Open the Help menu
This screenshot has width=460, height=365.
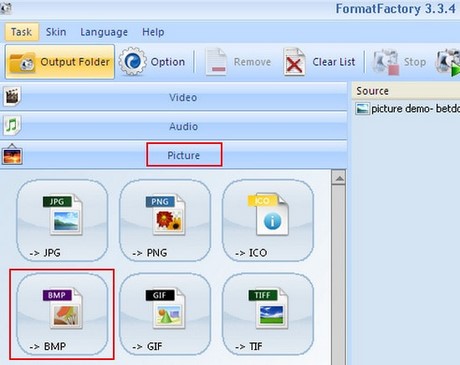pos(153,32)
